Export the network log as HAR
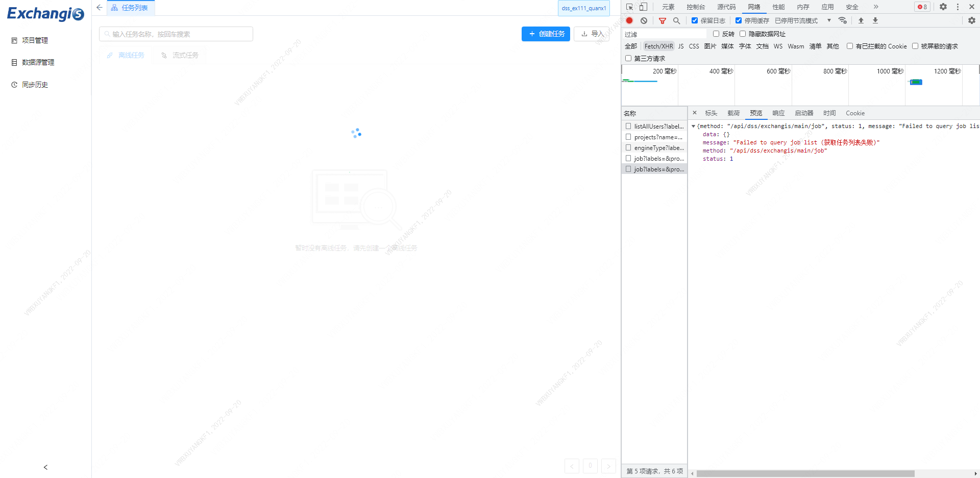The image size is (980, 478). click(x=875, y=20)
